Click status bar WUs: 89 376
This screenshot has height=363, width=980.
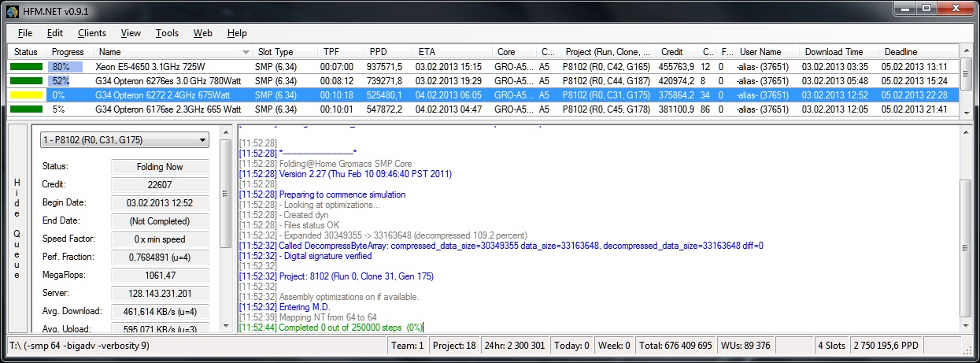747,346
